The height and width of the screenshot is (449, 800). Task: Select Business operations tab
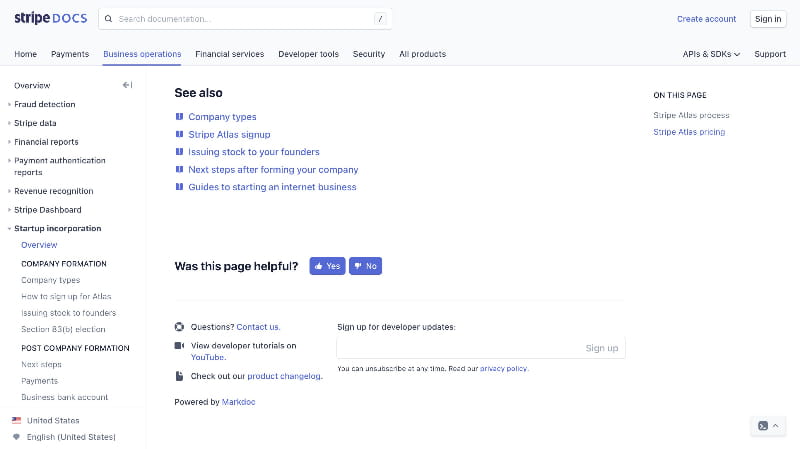(142, 54)
